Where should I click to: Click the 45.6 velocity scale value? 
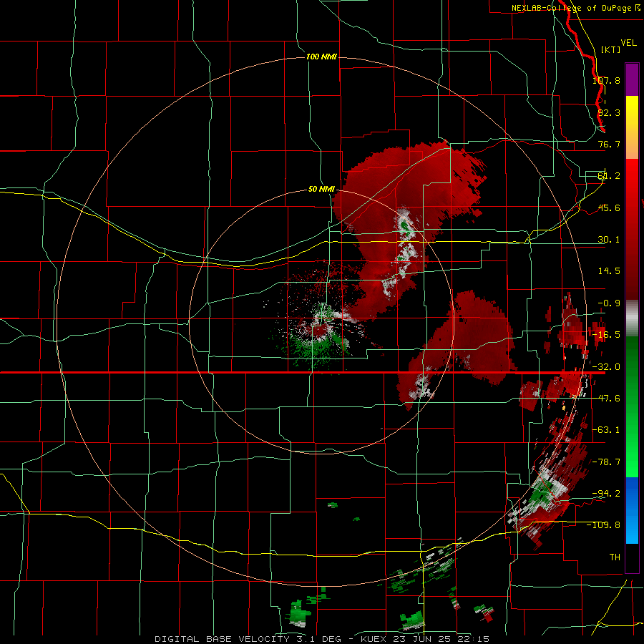pyautogui.click(x=608, y=208)
